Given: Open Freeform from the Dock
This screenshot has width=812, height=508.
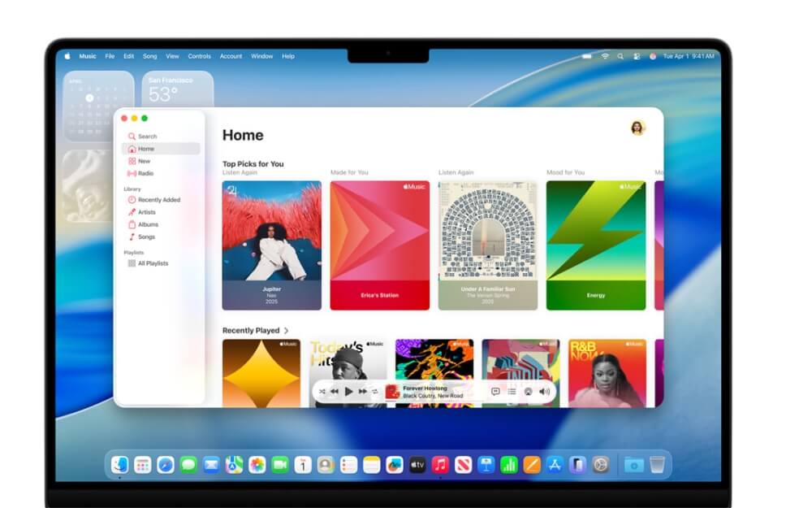Looking at the screenshot, I should [x=394, y=465].
